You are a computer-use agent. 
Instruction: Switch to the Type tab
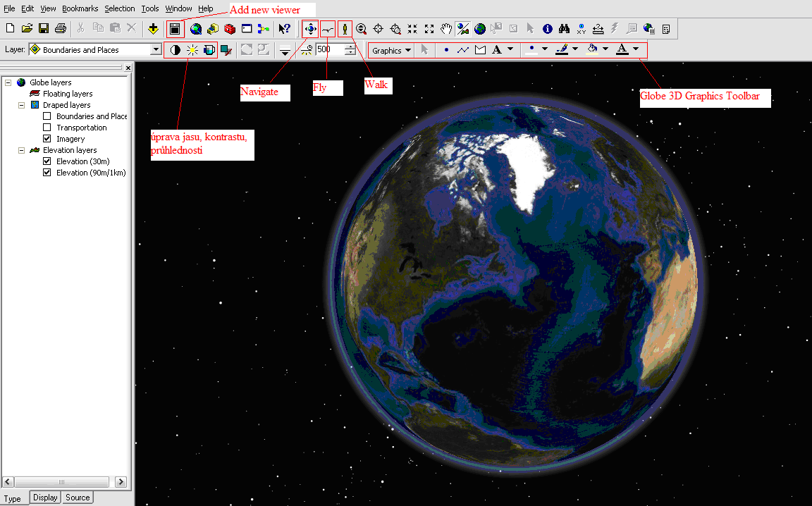pyautogui.click(x=13, y=498)
